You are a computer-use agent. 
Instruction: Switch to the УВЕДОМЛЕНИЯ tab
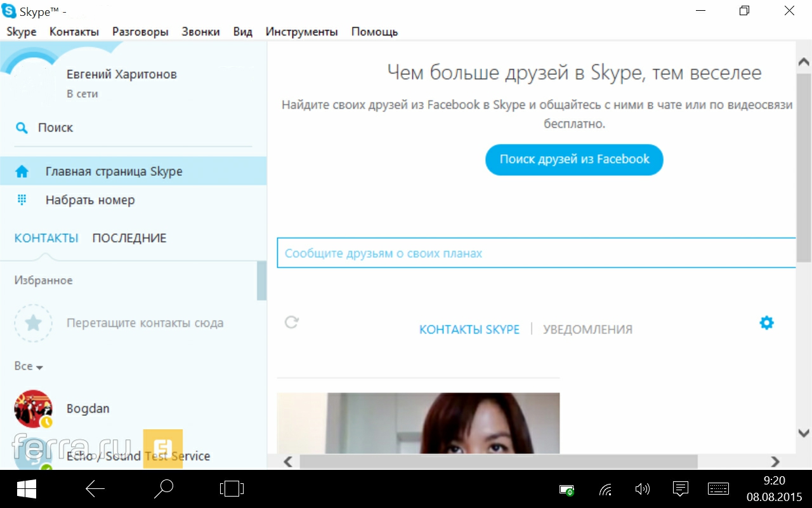coord(587,330)
